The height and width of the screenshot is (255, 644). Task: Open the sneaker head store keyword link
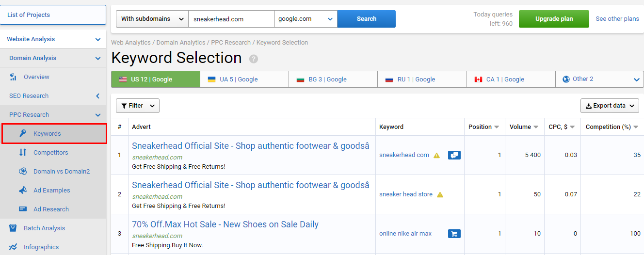[x=406, y=194]
